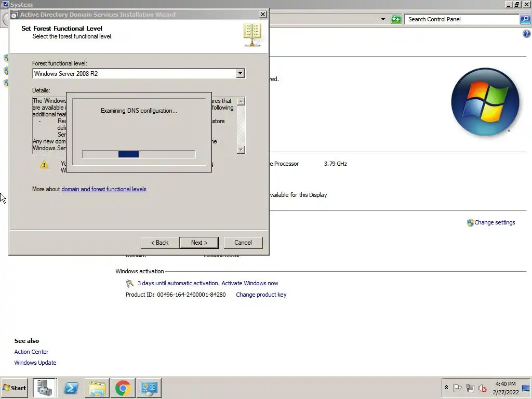The image size is (532, 399).
Task: Click the 3.79 GHz processor speed text
Action: click(x=335, y=164)
